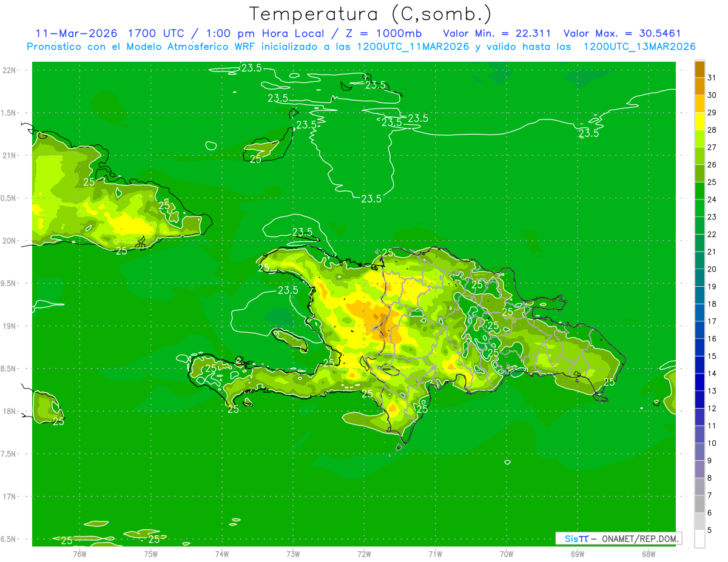Image resolution: width=728 pixels, height=562 pixels.
Task: Click the '68W' longitude axis label
Action: [649, 554]
